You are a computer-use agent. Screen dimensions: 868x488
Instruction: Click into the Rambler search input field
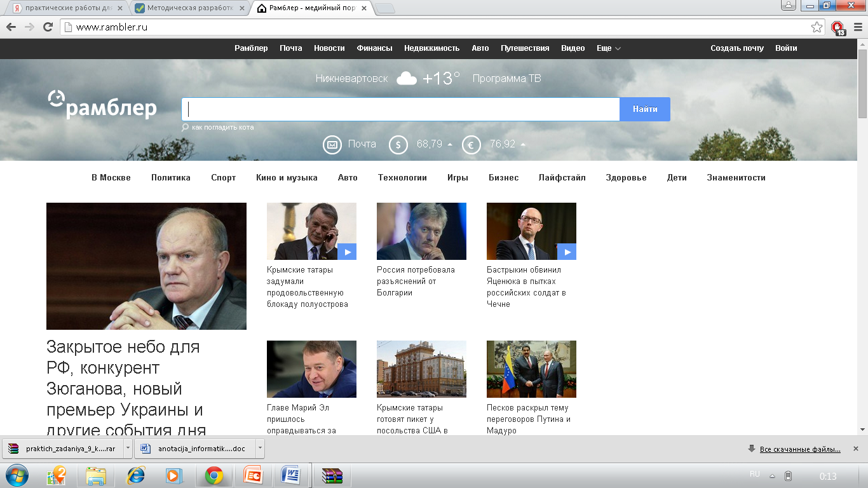pos(401,109)
